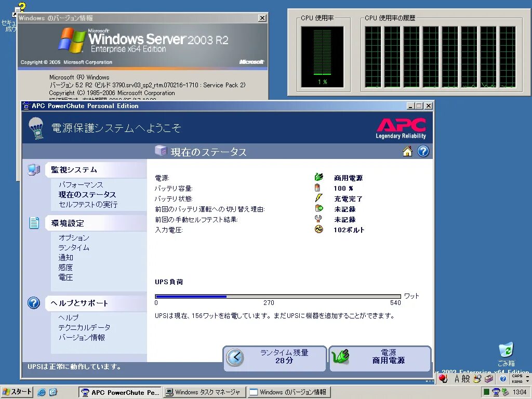The width and height of the screenshot is (532, 399).
Task: Open the 電圧 settings link
Action: click(x=65, y=277)
